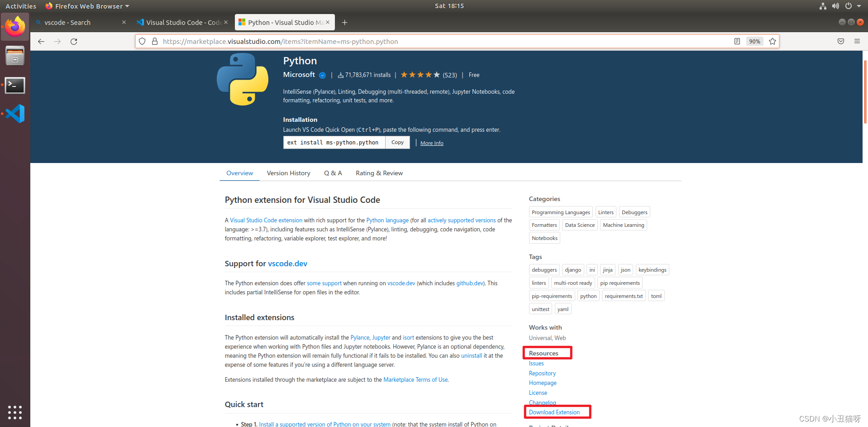Screen dimensions: 868x427
Task: Click Download Extension link
Action: (554, 413)
